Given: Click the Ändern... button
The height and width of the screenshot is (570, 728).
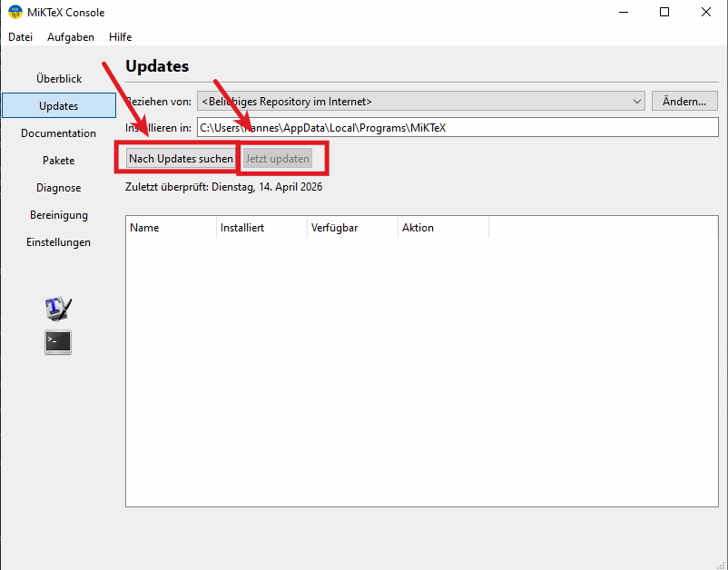Looking at the screenshot, I should tap(684, 101).
